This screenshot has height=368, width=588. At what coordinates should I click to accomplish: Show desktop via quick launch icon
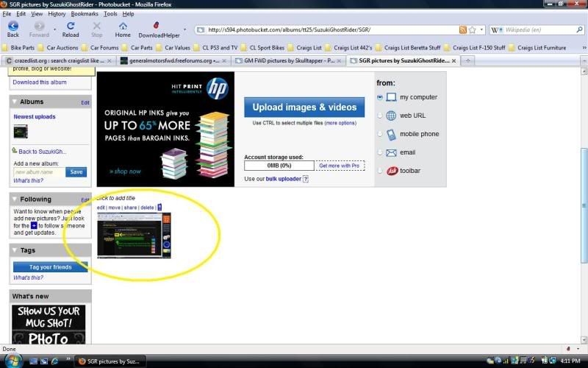[x=33, y=361]
